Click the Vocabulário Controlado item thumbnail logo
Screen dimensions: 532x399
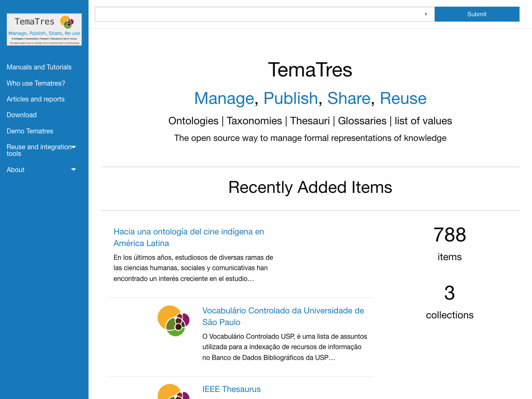coord(174,321)
